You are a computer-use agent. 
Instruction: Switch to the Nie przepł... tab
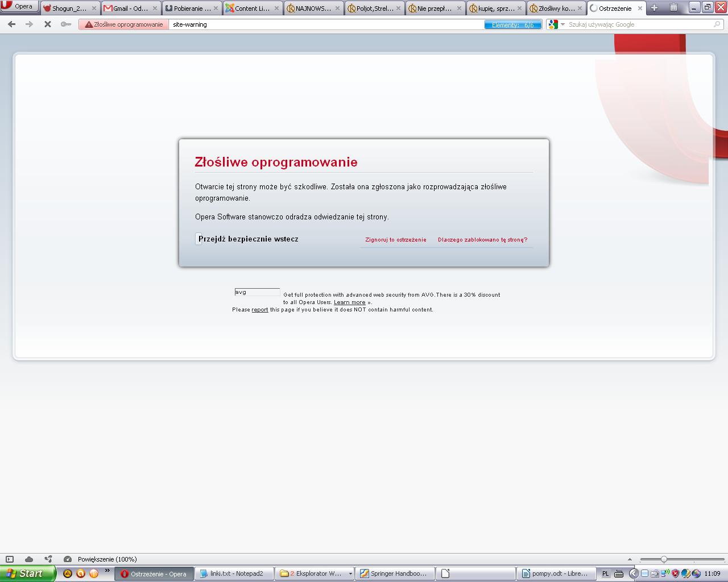pyautogui.click(x=436, y=9)
